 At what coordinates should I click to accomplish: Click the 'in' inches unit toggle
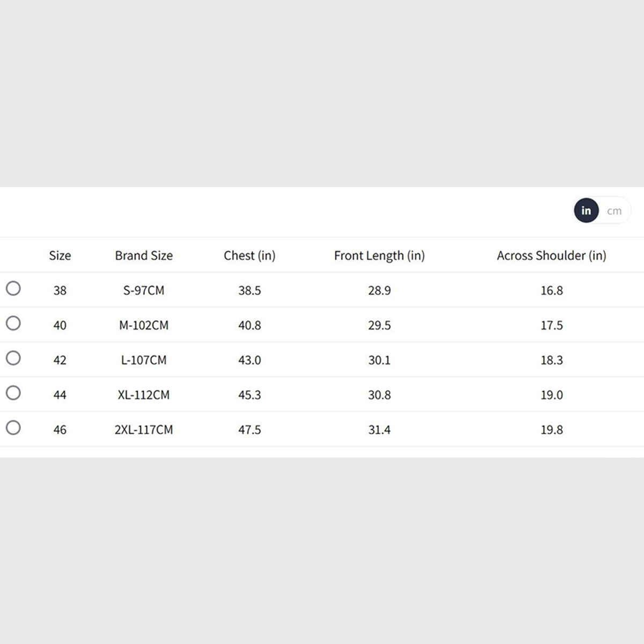point(586,211)
